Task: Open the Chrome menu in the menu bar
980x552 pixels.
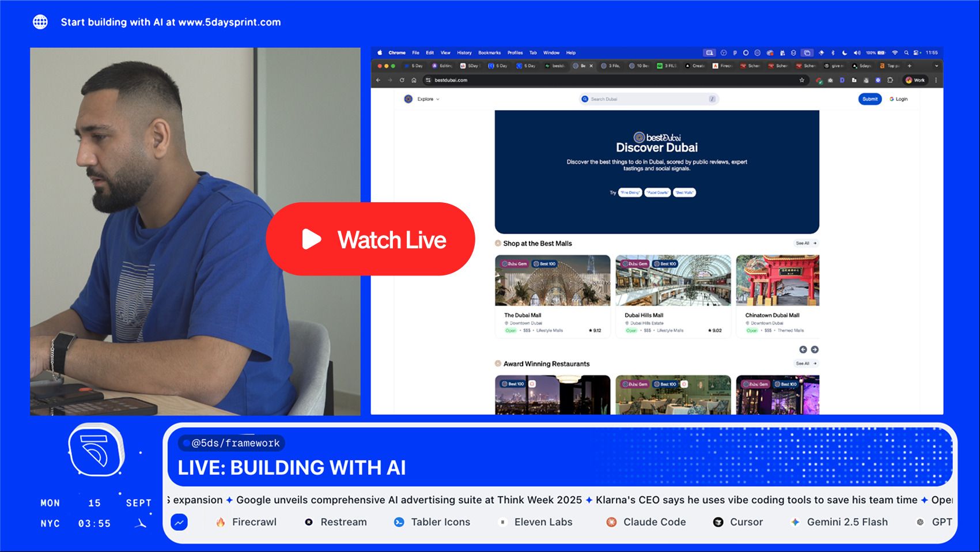Action: [x=397, y=52]
